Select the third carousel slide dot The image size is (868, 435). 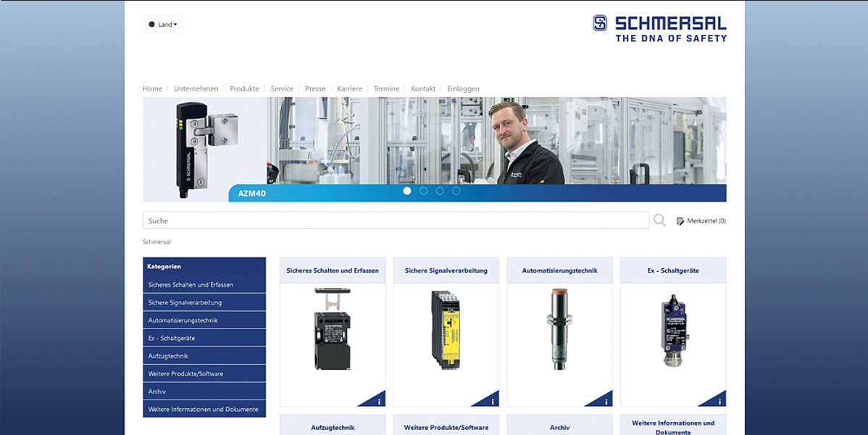click(440, 191)
